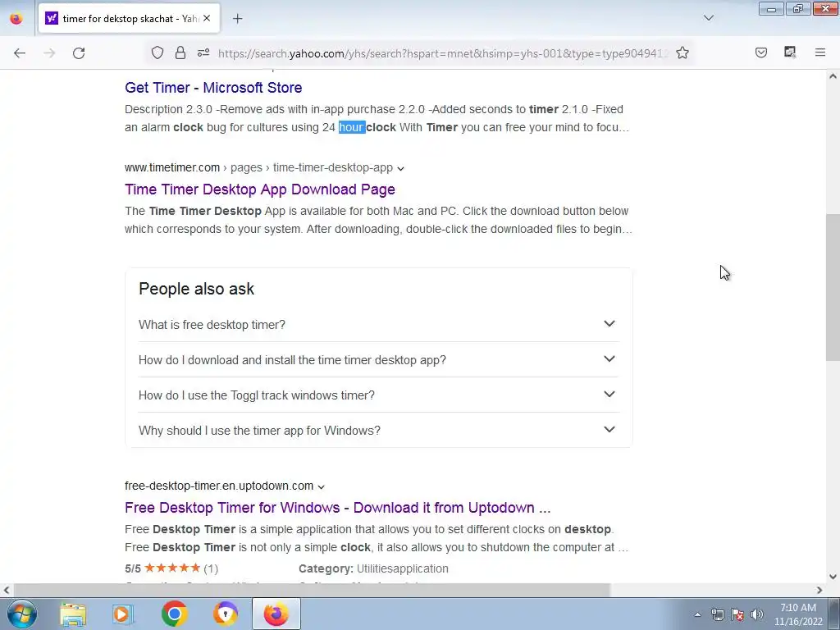Viewport: 840px width, 630px height.
Task: Click the "Category: Utilitiesapplication" text
Action: [x=373, y=568]
